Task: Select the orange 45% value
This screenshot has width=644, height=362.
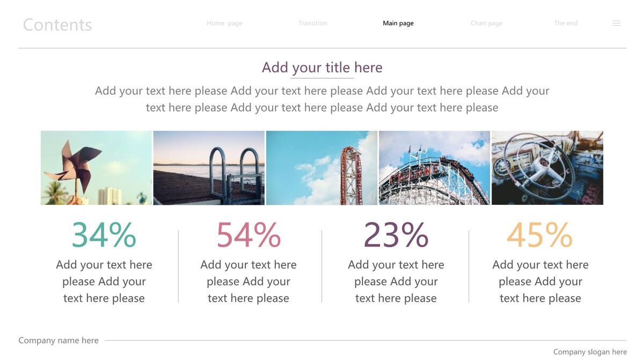Action: [540, 235]
